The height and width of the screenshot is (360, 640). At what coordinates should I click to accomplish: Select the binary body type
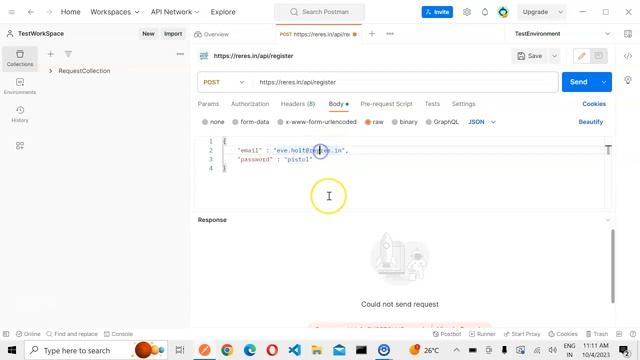point(404,122)
